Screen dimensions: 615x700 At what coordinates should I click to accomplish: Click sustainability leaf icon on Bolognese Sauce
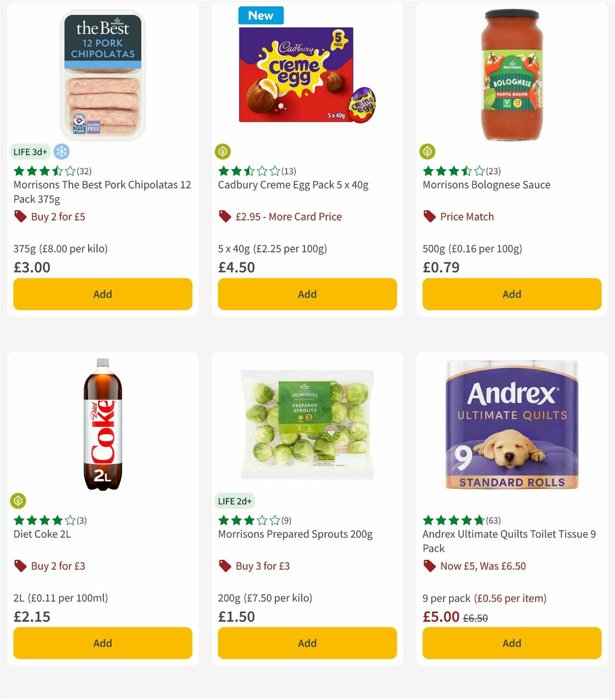(427, 152)
